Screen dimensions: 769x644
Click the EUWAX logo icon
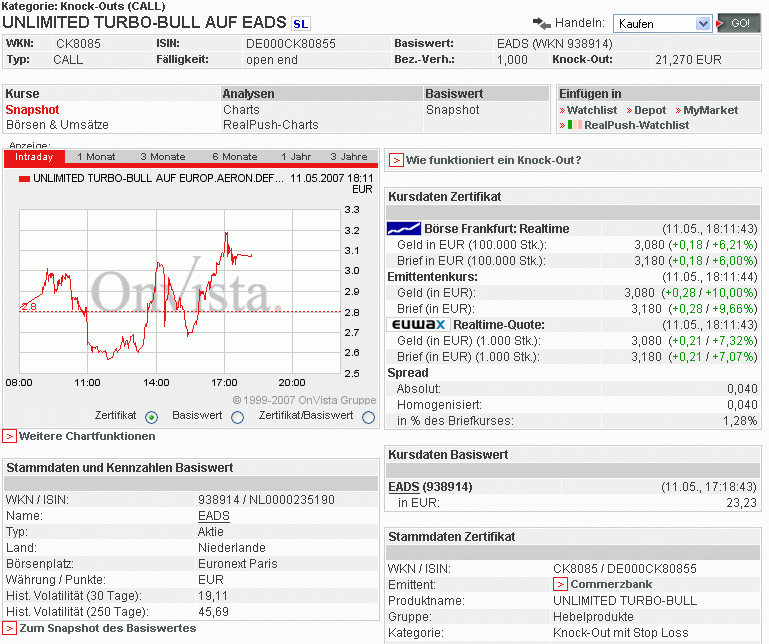417,325
